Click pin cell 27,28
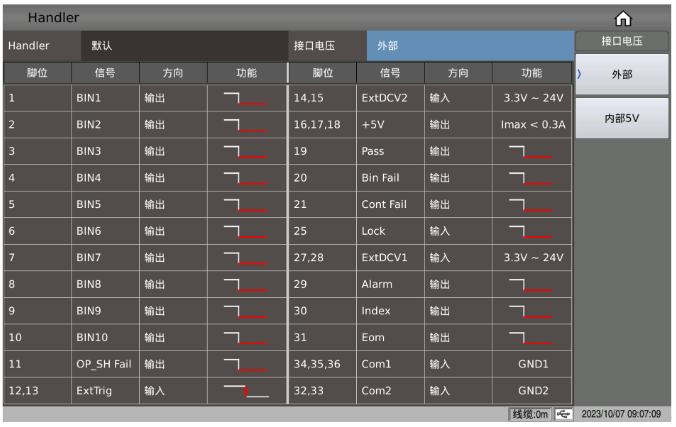The height and width of the screenshot is (427, 676). click(x=322, y=258)
